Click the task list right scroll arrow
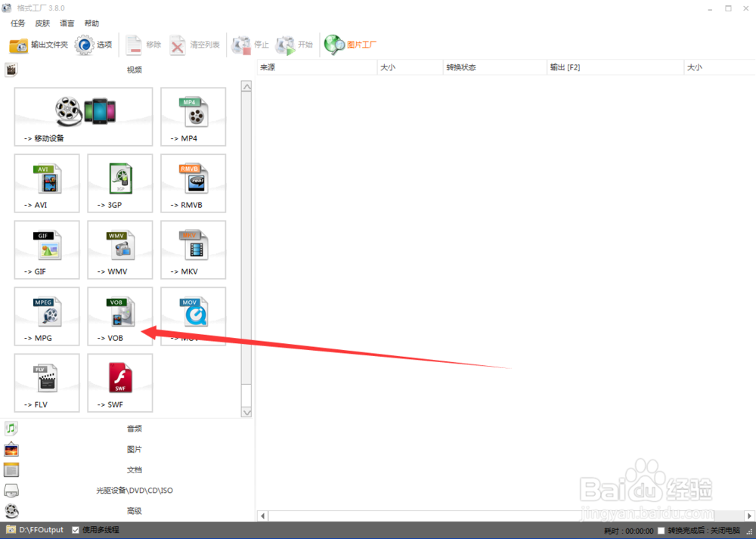 pos(749,516)
